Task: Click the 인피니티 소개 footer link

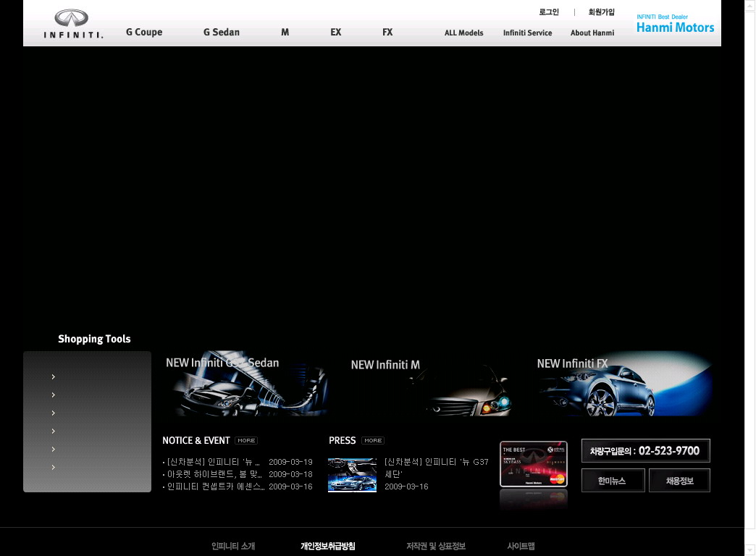Action: click(x=233, y=547)
